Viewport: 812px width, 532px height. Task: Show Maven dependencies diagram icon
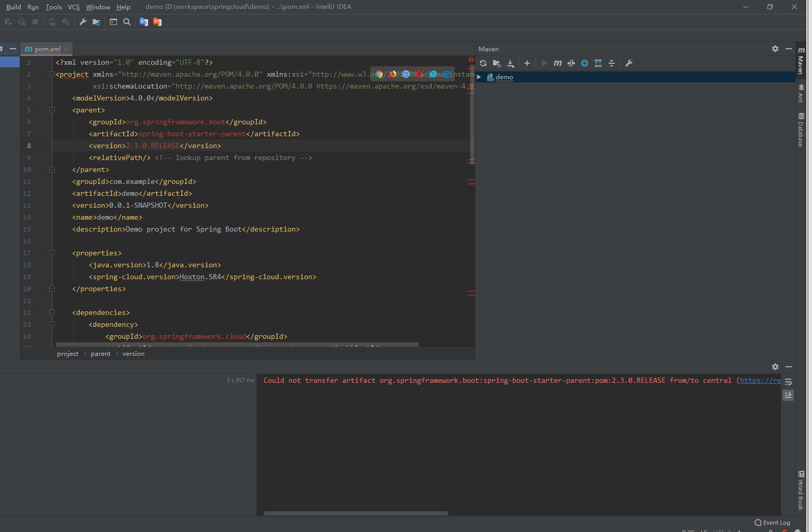click(x=598, y=63)
